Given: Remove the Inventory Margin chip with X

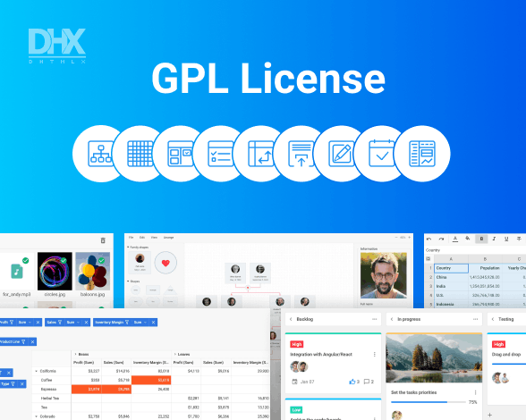Looking at the screenshot, I should click(153, 322).
